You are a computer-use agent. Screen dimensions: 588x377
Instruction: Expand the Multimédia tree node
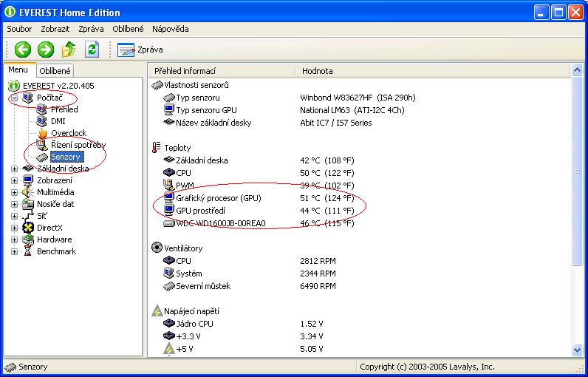pos(14,192)
